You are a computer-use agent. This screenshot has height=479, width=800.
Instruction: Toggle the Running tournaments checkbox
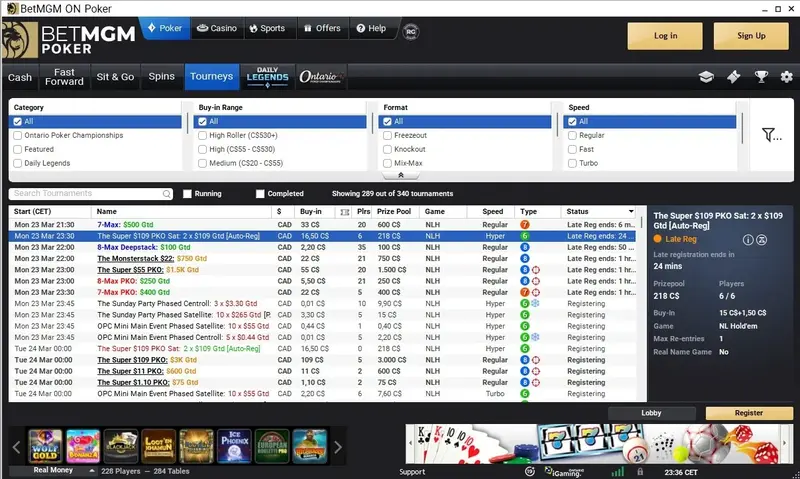click(x=187, y=194)
